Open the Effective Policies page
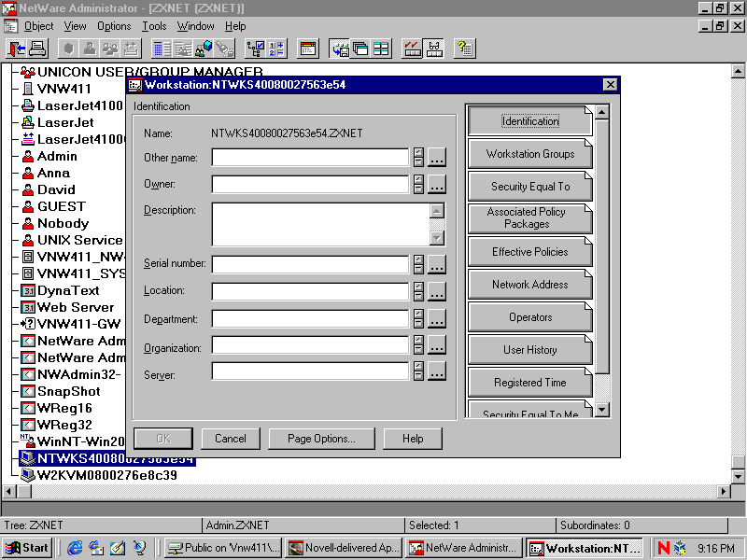 click(x=529, y=251)
